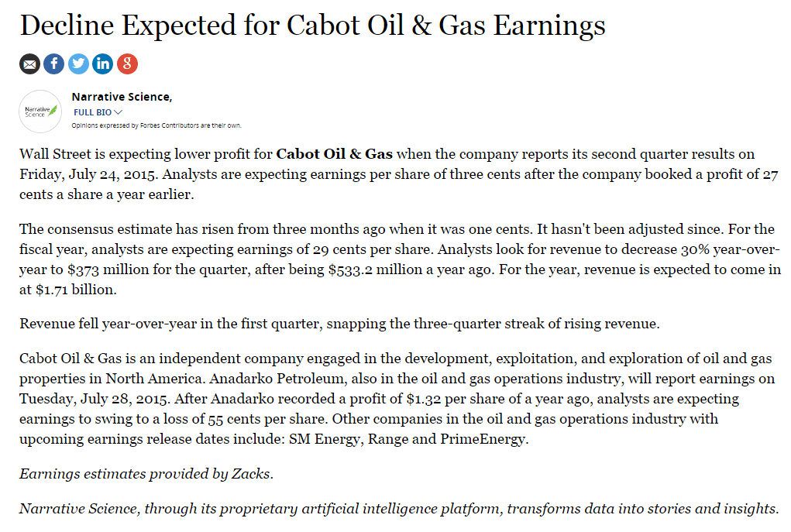791x532 pixels.
Task: Share the article on Facebook
Action: click(x=54, y=64)
